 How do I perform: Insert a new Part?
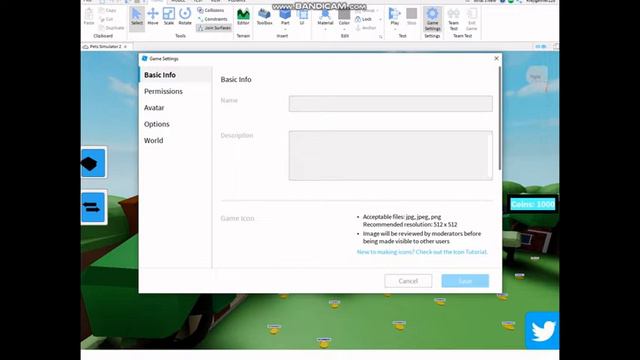click(x=285, y=15)
